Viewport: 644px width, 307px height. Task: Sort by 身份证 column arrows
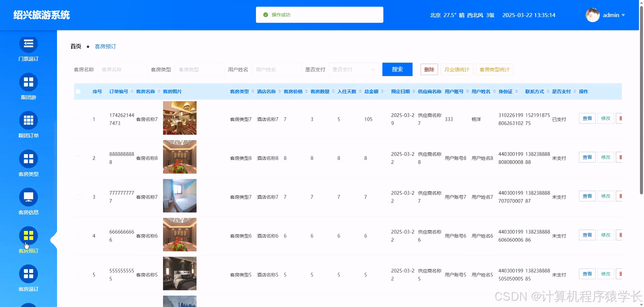click(x=517, y=91)
